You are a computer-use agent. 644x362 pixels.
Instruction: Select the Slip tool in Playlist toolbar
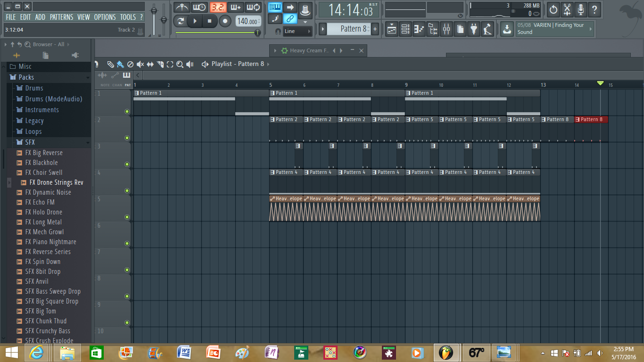tap(150, 64)
